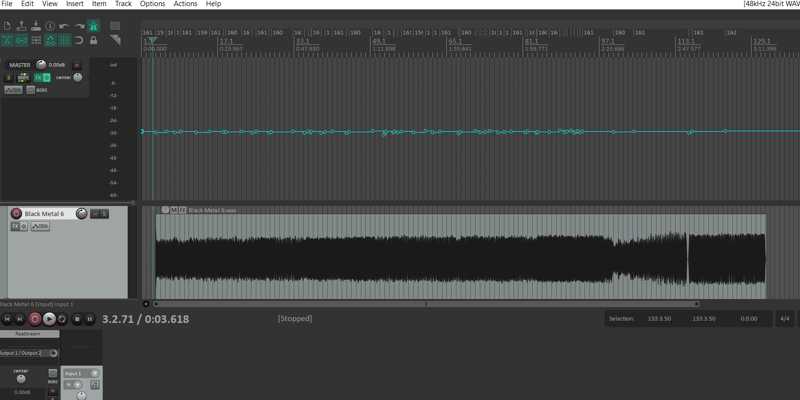Click the 4/4 time signature box
Screen dimensions: 800x400
pyautogui.click(x=785, y=319)
